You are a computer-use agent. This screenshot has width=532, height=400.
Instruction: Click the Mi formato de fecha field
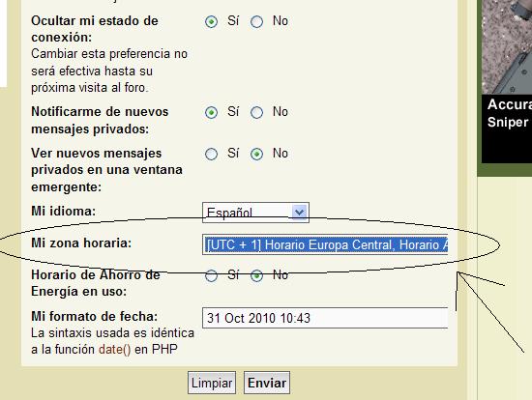click(x=325, y=318)
